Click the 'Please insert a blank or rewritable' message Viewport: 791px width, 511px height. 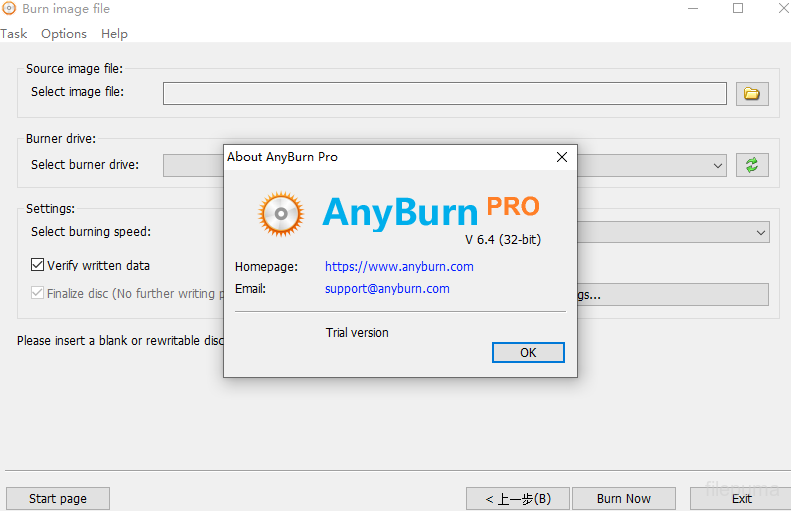coord(120,340)
